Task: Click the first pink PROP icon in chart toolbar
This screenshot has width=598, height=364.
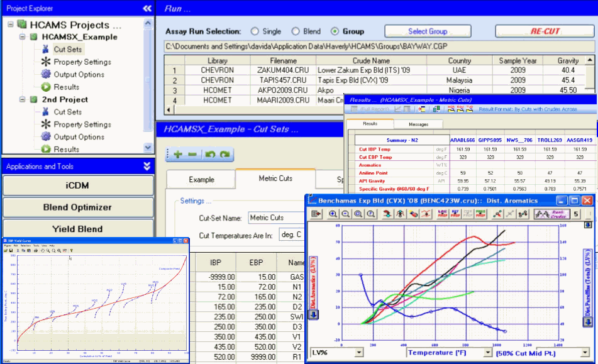Action: (443, 214)
